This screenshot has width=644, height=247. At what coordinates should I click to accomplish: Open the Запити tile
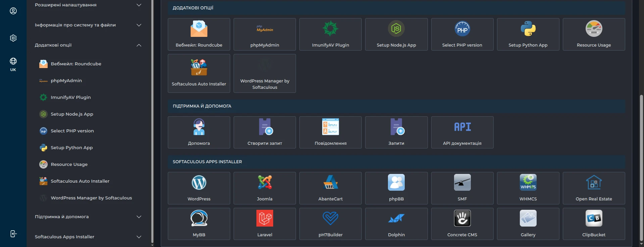(x=396, y=132)
